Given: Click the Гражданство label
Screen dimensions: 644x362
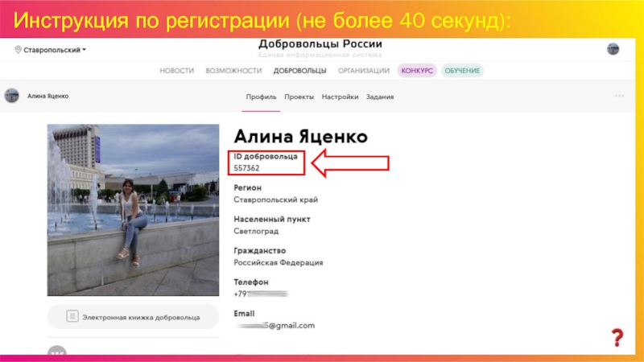Looking at the screenshot, I should click(259, 250).
